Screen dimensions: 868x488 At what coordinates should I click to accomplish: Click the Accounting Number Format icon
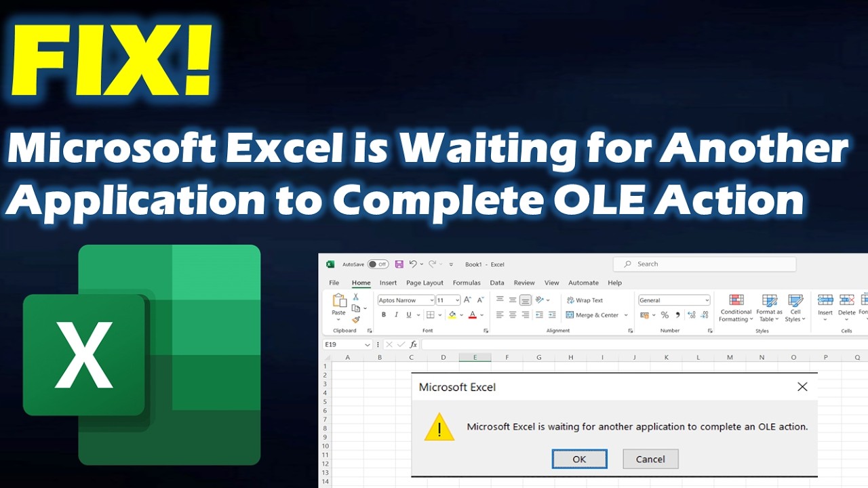point(644,315)
